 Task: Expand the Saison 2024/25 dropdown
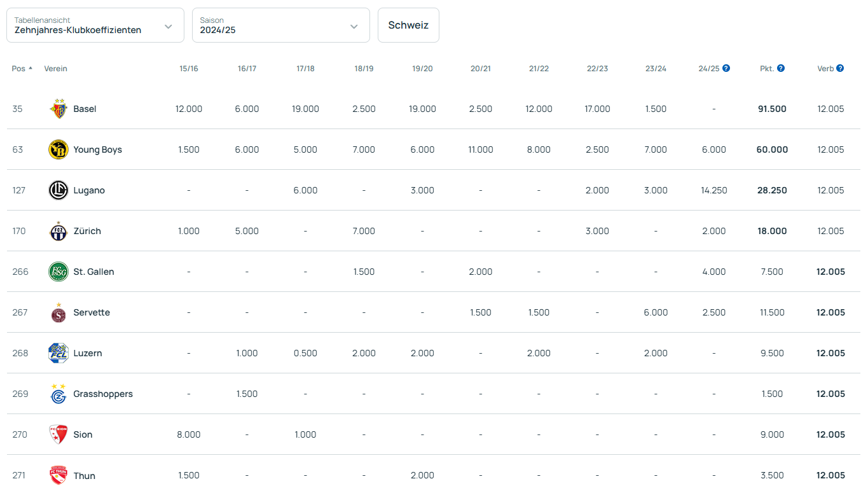click(x=280, y=25)
